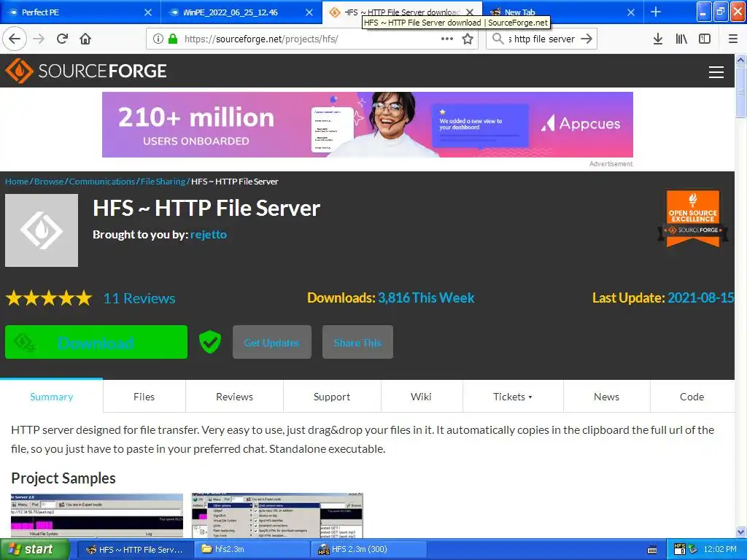Open the Code project tab
This screenshot has height=560, width=747.
[x=692, y=397]
